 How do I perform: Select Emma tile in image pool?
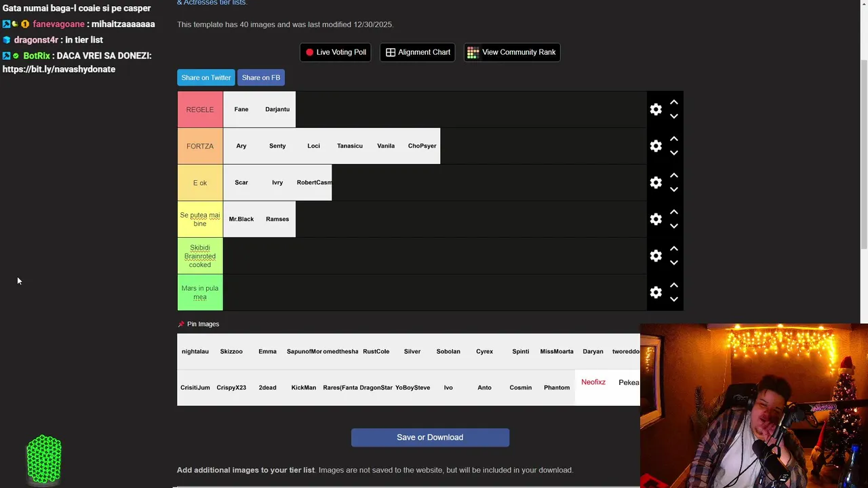pos(267,351)
